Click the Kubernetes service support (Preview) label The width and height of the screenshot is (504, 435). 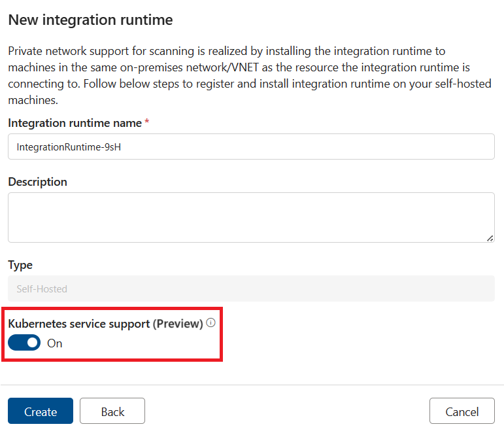pos(105,324)
